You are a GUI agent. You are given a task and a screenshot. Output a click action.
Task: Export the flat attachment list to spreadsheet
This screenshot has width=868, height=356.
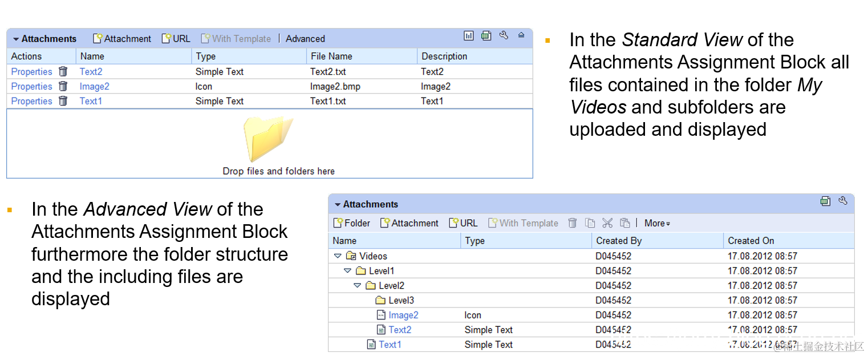point(486,36)
